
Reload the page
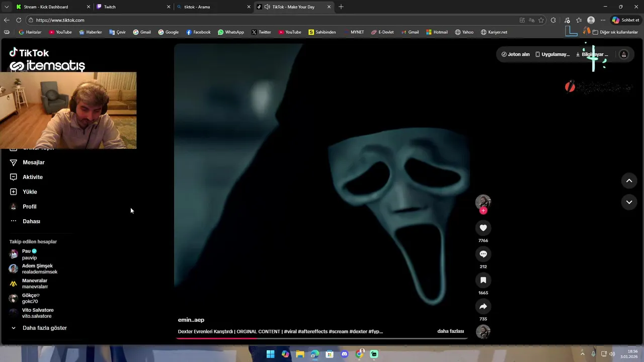pyautogui.click(x=19, y=20)
